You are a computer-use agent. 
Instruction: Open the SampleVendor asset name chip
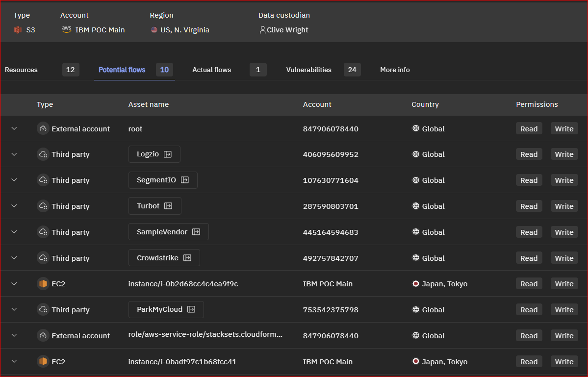click(162, 232)
